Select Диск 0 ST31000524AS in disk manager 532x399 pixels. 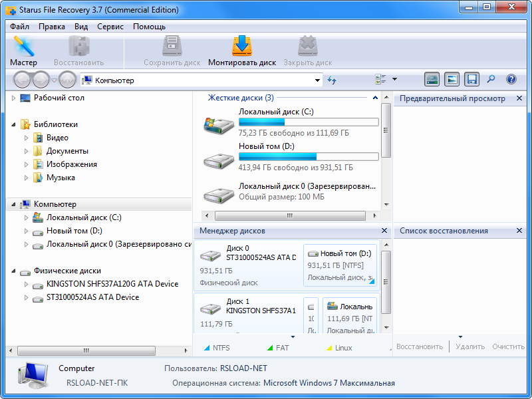[247, 265]
